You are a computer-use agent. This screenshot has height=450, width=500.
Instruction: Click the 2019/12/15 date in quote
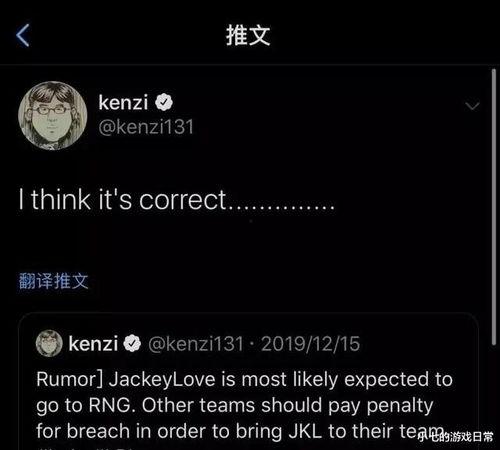[310, 344]
